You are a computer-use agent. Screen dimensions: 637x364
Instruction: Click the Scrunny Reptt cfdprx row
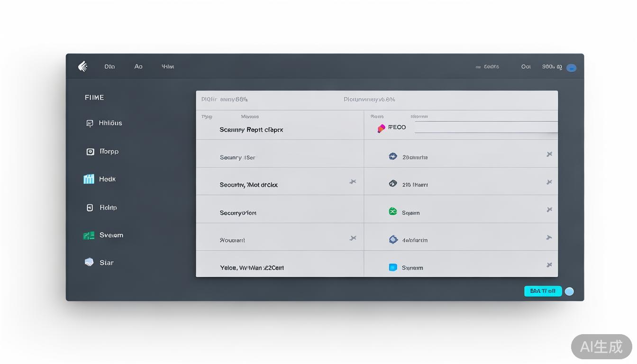[251, 129]
